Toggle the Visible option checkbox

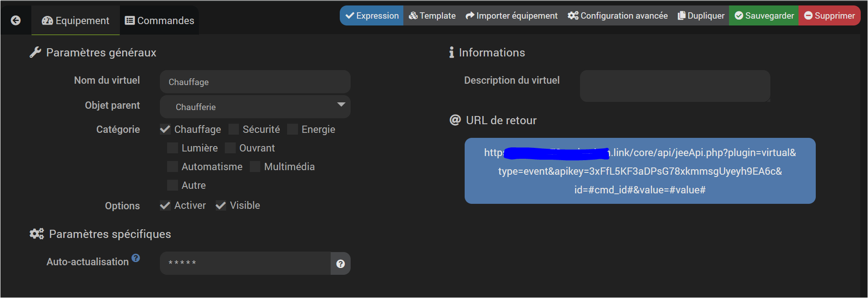point(221,206)
